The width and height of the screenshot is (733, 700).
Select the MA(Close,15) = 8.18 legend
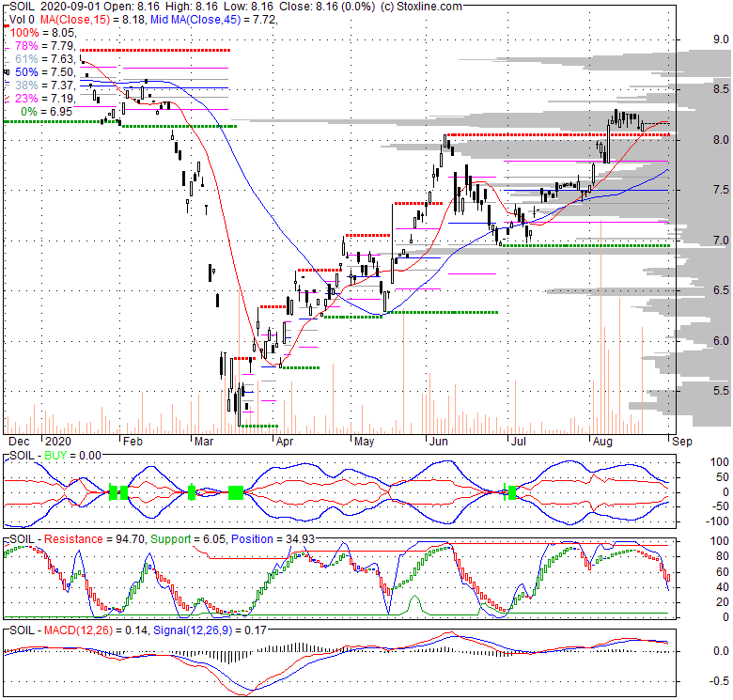coord(93,20)
